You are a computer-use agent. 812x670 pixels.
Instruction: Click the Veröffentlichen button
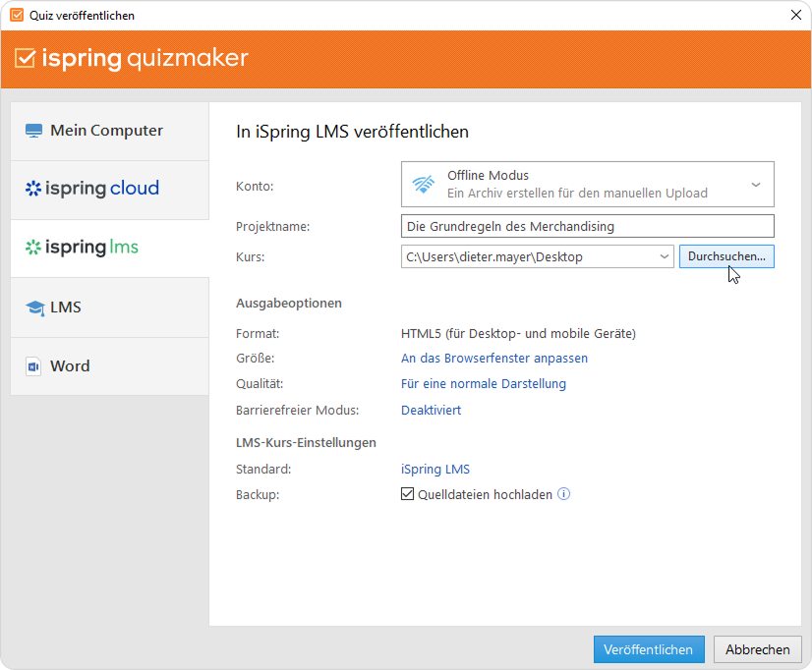coord(649,649)
